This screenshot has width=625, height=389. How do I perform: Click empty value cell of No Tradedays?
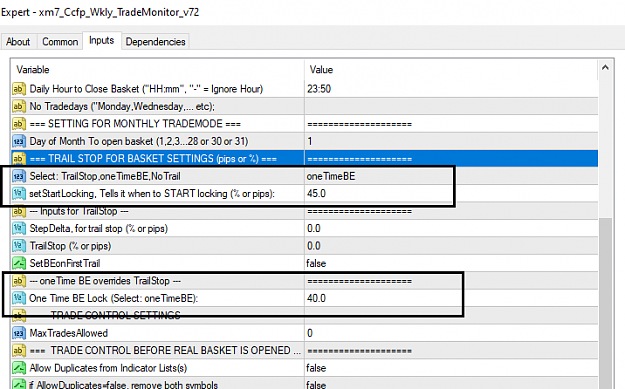(x=451, y=106)
